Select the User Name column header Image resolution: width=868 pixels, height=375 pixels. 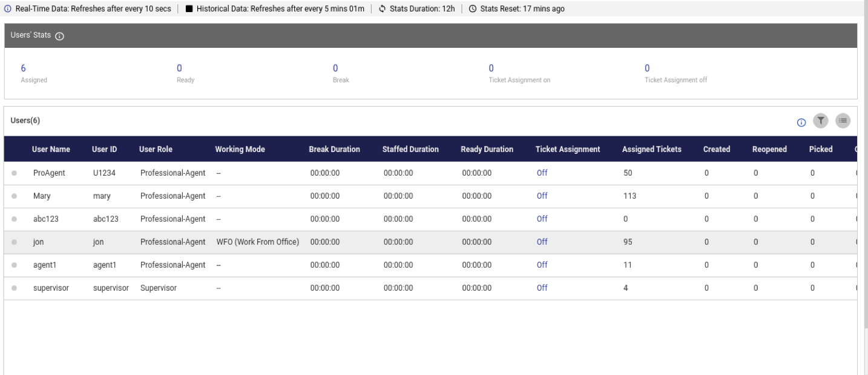(50, 148)
